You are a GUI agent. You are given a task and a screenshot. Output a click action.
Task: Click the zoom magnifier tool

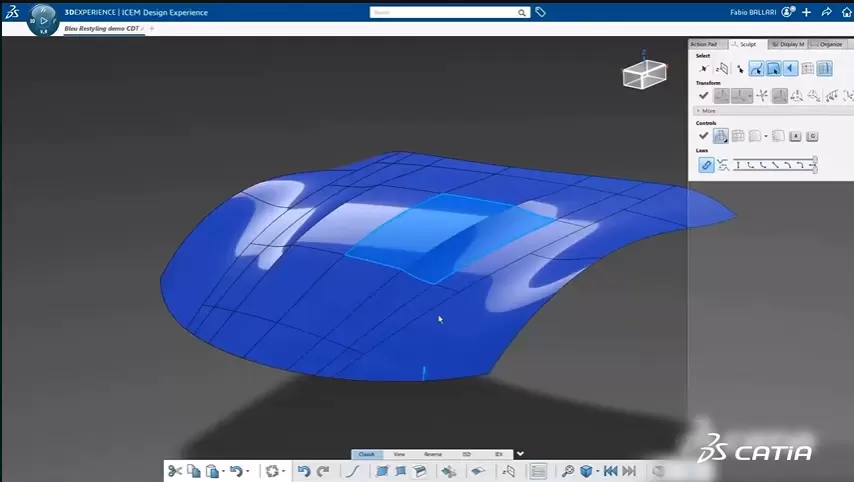pos(567,471)
